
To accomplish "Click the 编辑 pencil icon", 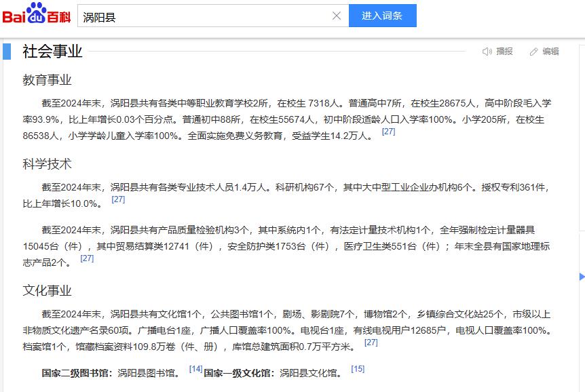I will click(533, 52).
